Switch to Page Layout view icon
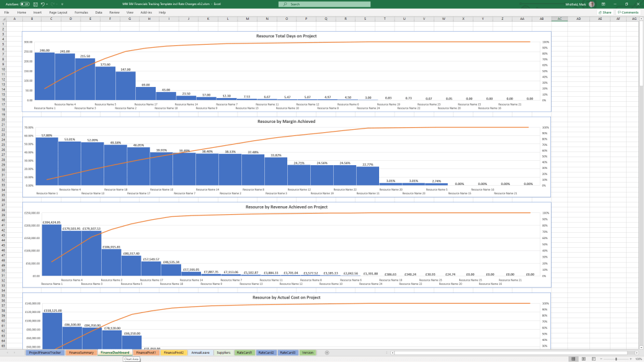This screenshot has width=644, height=362. pyautogui.click(x=584, y=358)
